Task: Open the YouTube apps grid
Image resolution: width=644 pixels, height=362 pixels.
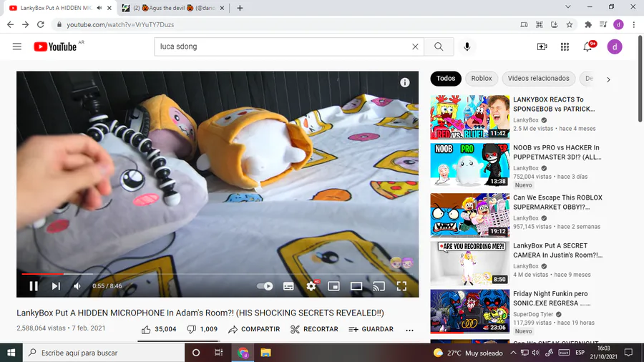Action: 565,47
